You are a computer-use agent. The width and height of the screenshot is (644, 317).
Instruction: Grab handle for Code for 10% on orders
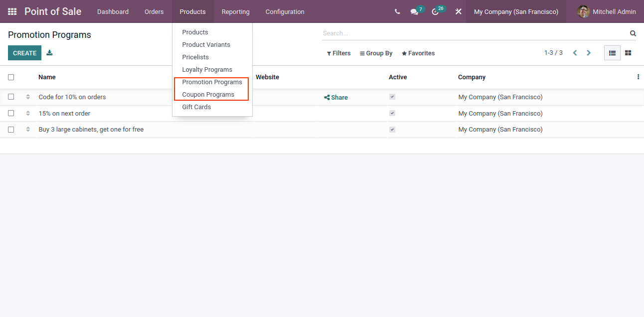tap(28, 97)
